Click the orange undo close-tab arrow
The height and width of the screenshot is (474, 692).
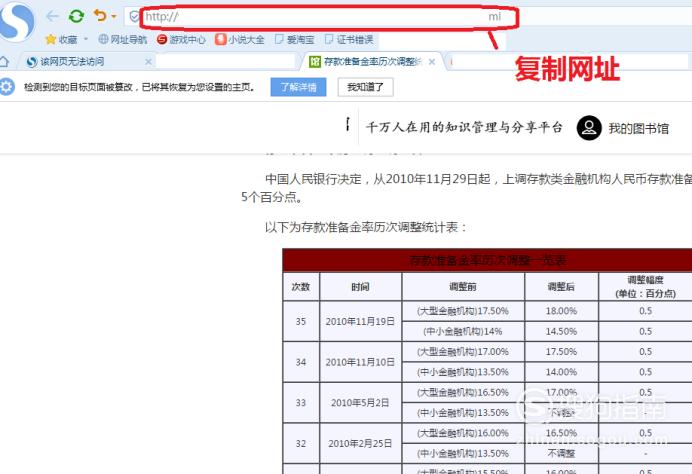[100, 15]
